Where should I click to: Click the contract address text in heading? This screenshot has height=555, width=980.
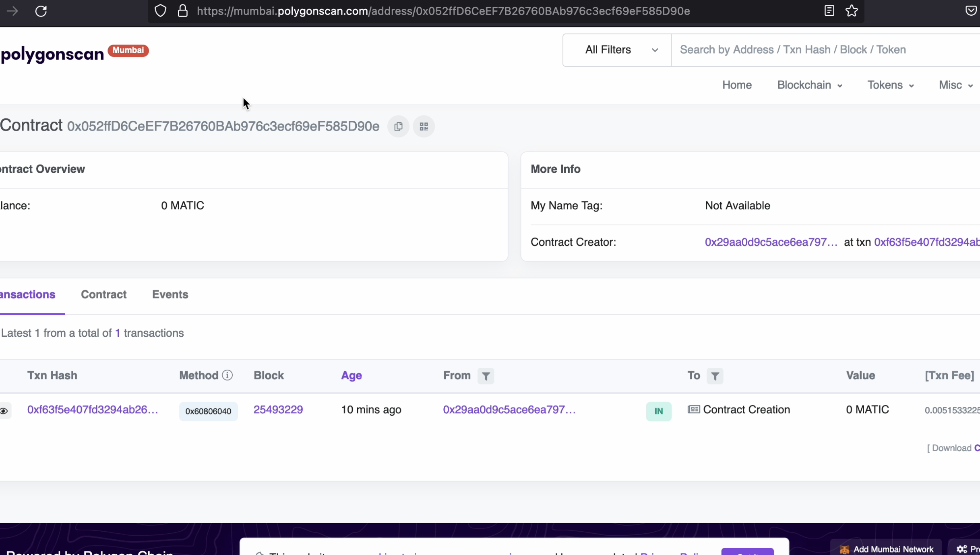pyautogui.click(x=223, y=126)
